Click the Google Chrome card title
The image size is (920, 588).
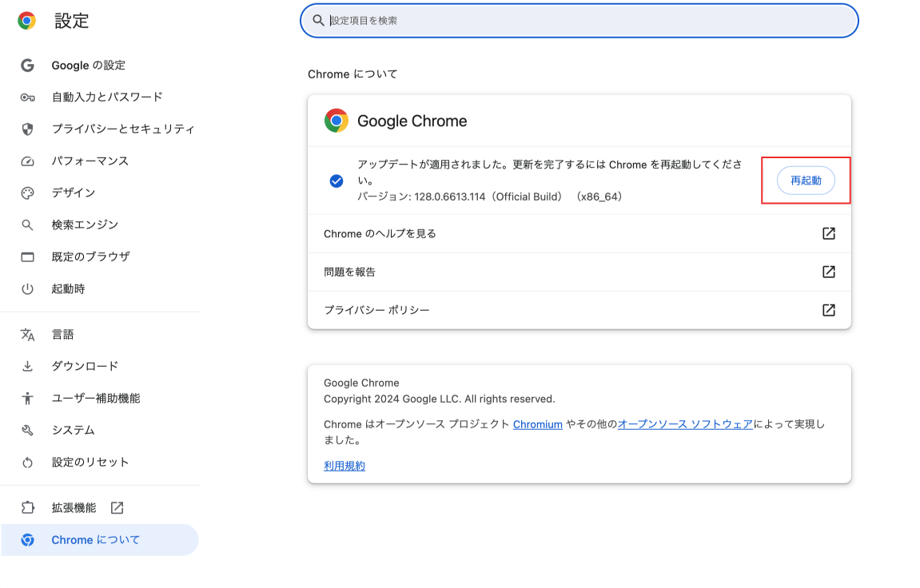pos(412,121)
